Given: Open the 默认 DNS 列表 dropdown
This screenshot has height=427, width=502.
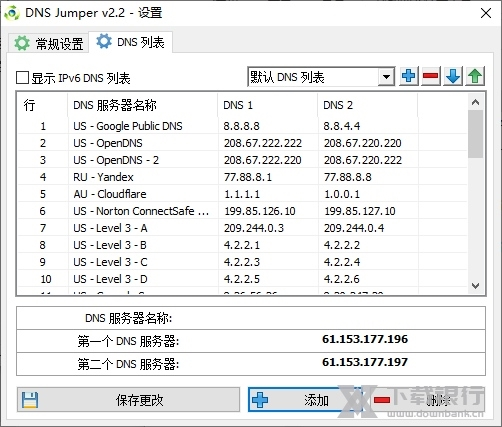Looking at the screenshot, I should [x=386, y=77].
